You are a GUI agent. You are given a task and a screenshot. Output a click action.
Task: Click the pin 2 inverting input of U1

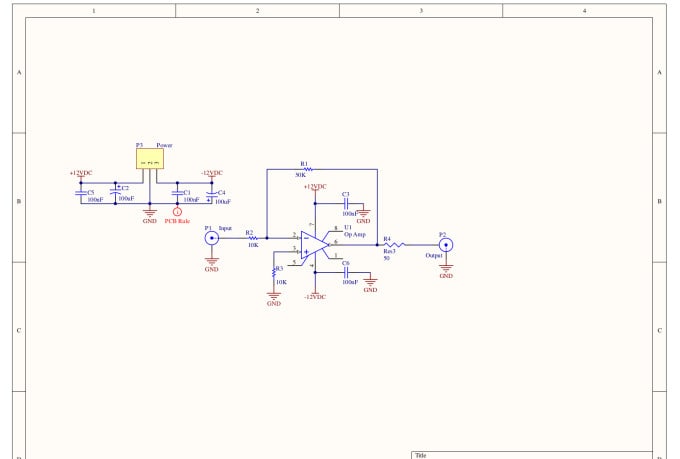(x=294, y=235)
